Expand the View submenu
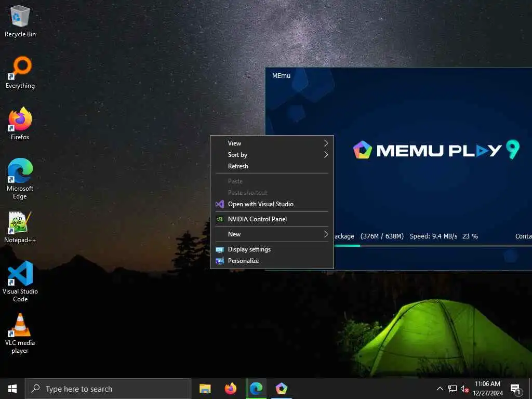The image size is (532, 399). click(272, 143)
